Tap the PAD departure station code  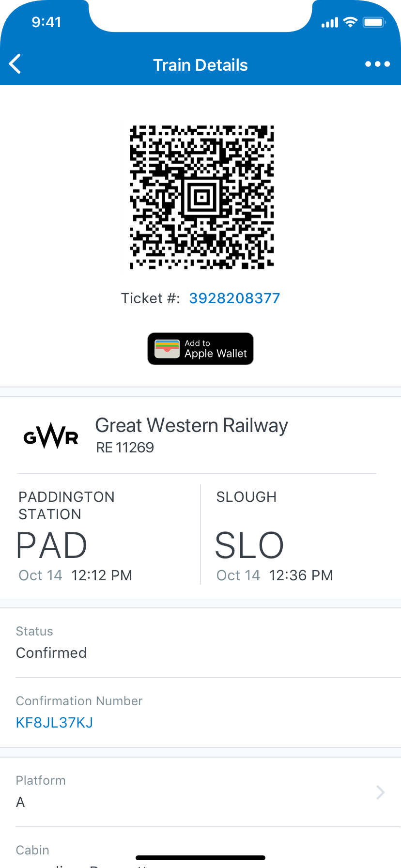tap(52, 546)
